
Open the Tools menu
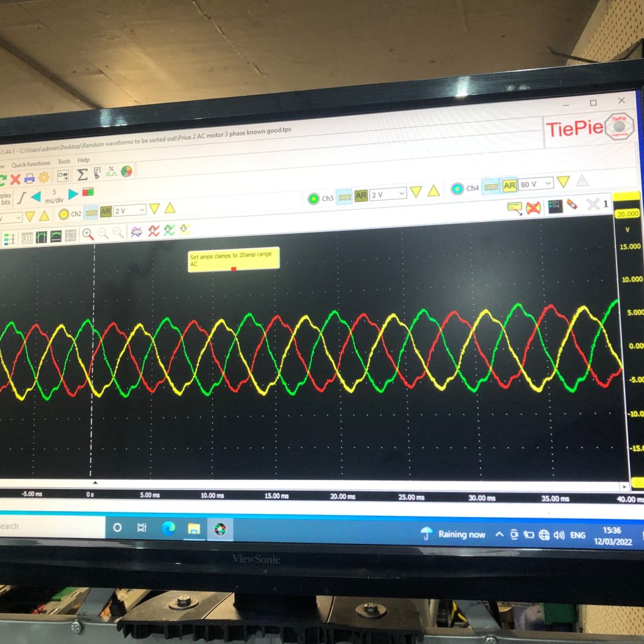tap(64, 162)
